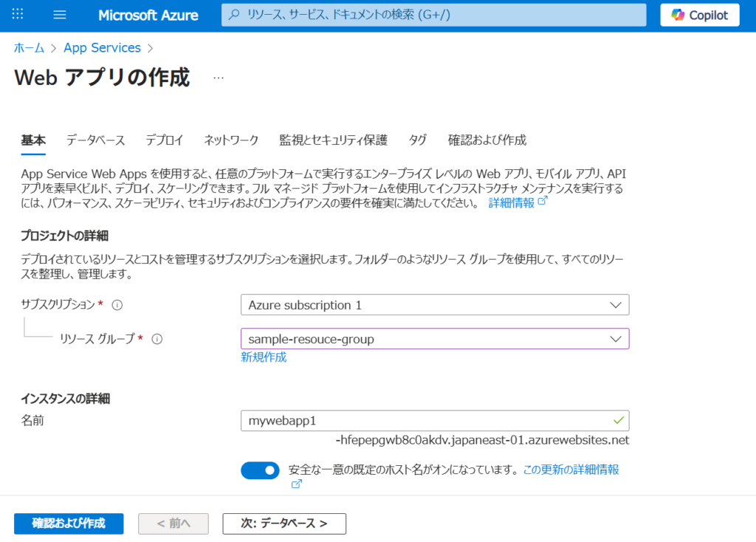The height and width of the screenshot is (542, 756).
Task: Click the 次: データベース > button
Action: (x=284, y=524)
